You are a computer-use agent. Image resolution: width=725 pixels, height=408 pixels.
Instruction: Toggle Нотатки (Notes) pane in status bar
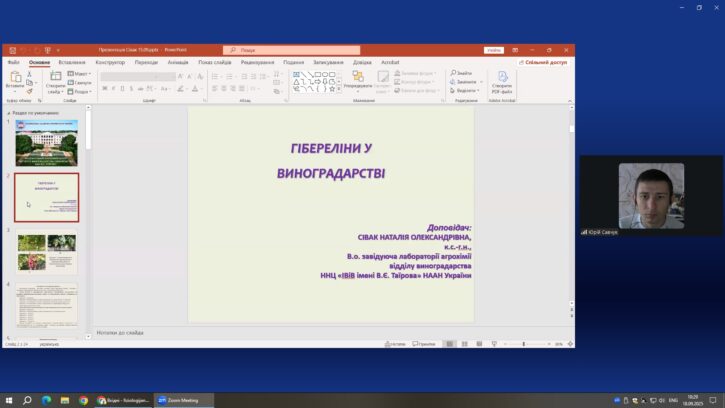click(395, 343)
